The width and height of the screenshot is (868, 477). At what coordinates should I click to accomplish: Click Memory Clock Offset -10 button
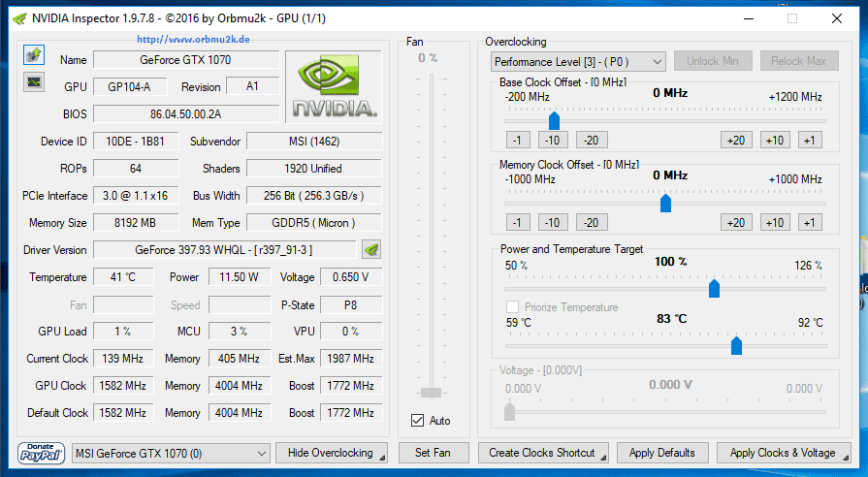coord(553,222)
